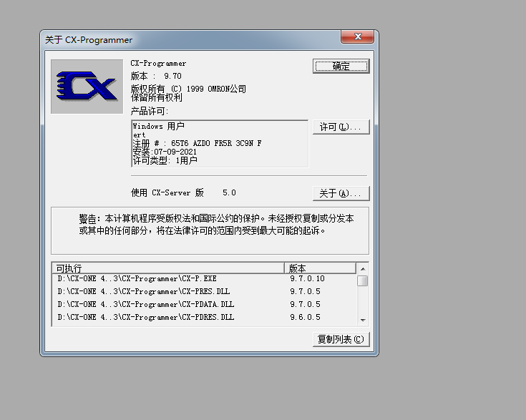The image size is (526, 420).
Task: Click 关于(A)... button for CX-Server
Action: click(x=341, y=193)
